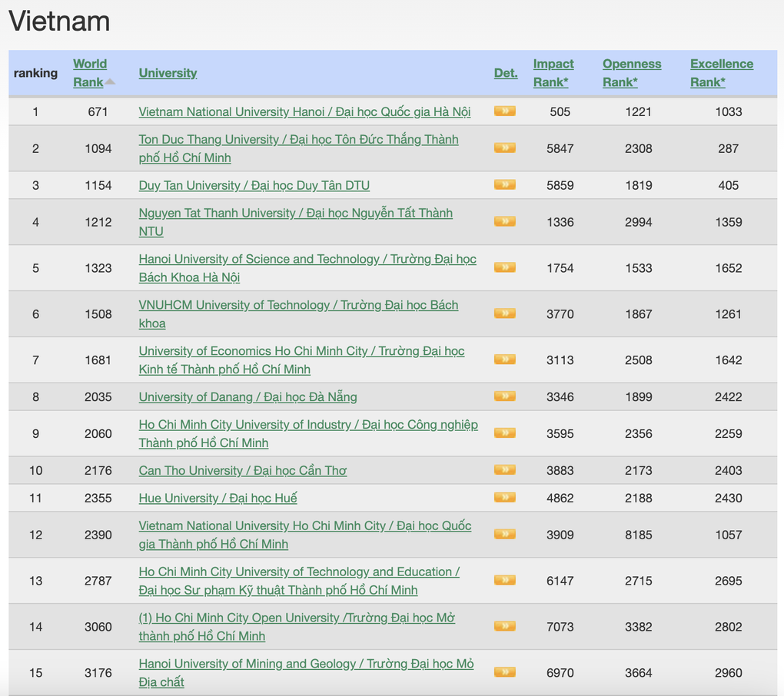Open details icon for Duy Tan University
The height and width of the screenshot is (696, 784).
[504, 185]
